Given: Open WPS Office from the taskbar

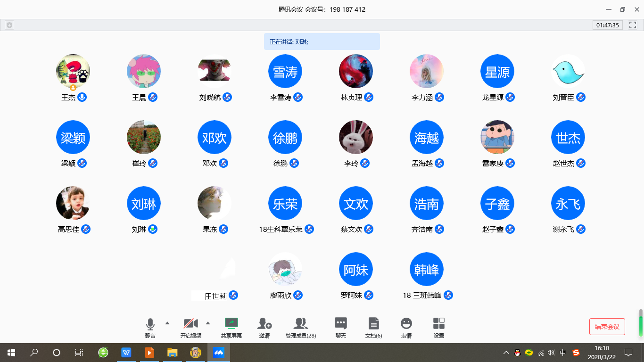Looking at the screenshot, I should pyautogui.click(x=126, y=352).
